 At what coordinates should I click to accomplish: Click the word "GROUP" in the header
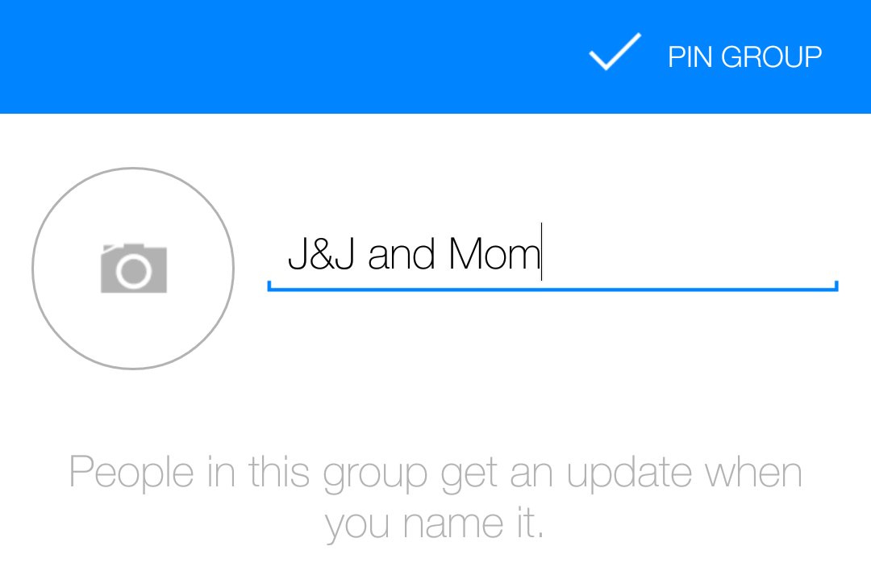[771, 57]
